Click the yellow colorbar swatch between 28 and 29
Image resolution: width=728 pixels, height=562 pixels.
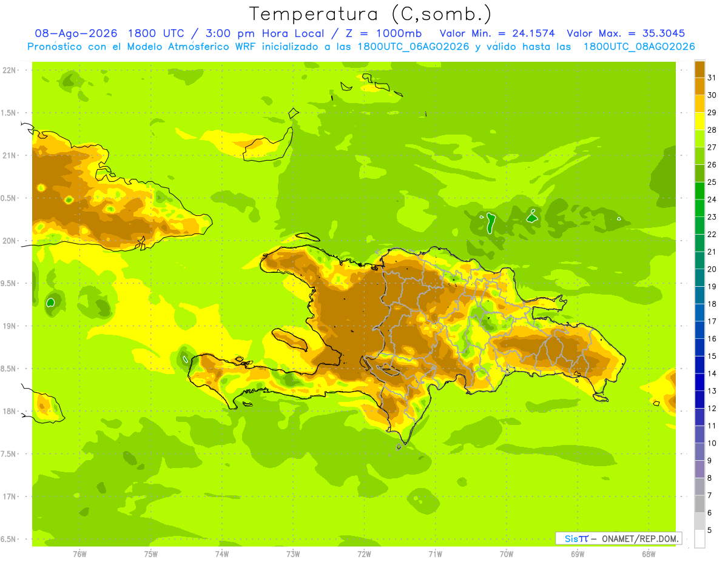[x=699, y=121]
